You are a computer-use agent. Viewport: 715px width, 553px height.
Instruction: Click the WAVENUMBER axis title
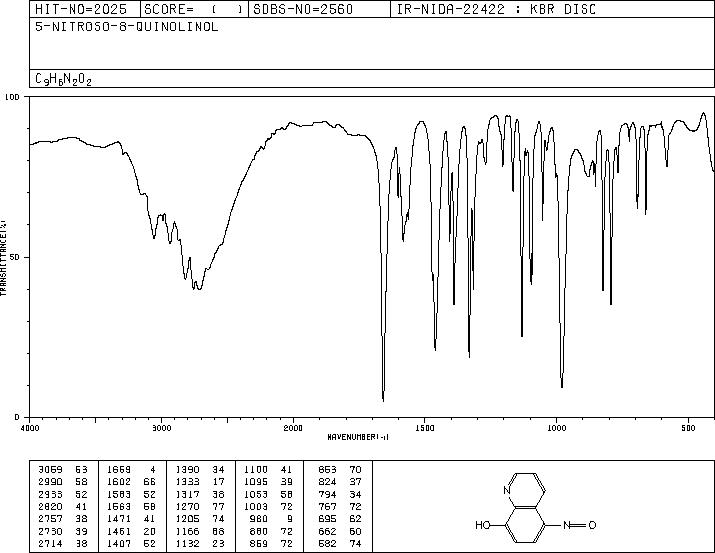pyautogui.click(x=358, y=437)
